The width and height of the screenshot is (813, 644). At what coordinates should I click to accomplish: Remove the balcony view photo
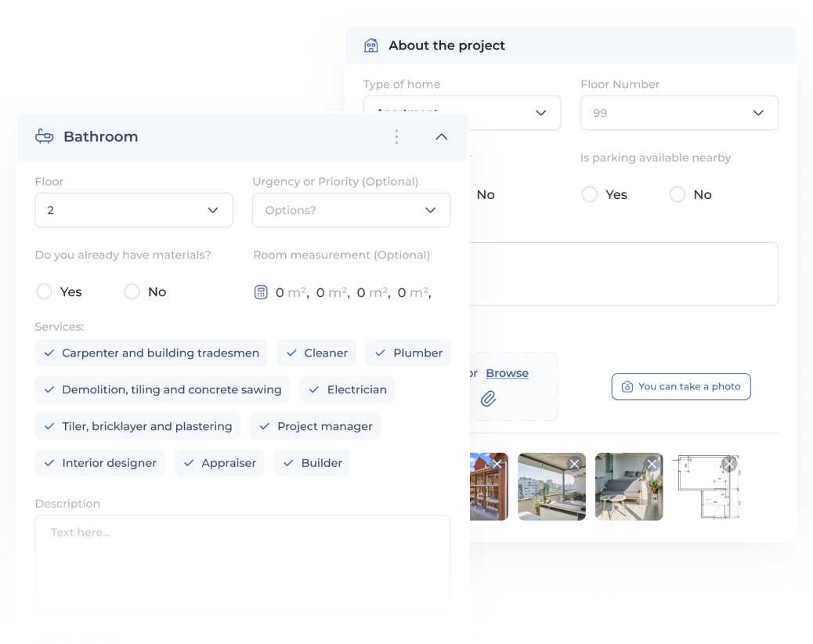(574, 464)
